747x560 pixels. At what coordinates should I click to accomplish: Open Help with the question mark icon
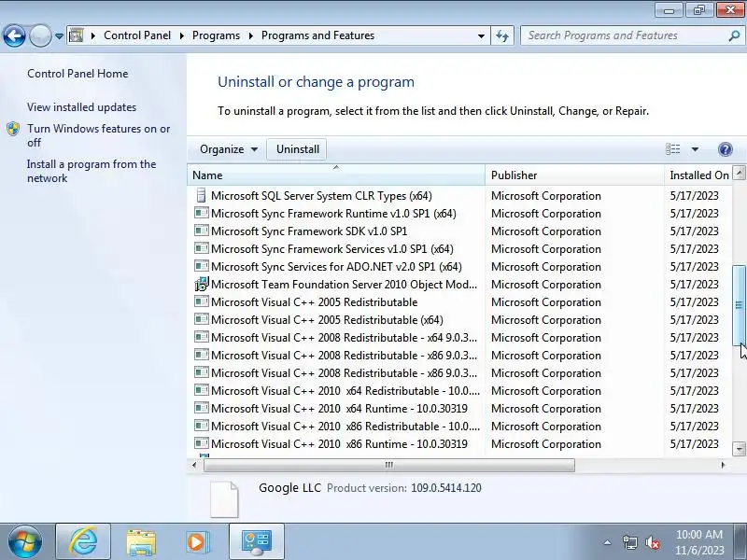(726, 149)
